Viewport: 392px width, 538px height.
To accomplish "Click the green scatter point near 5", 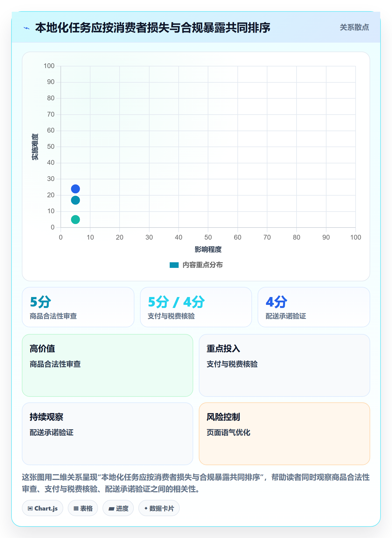I will tap(75, 220).
